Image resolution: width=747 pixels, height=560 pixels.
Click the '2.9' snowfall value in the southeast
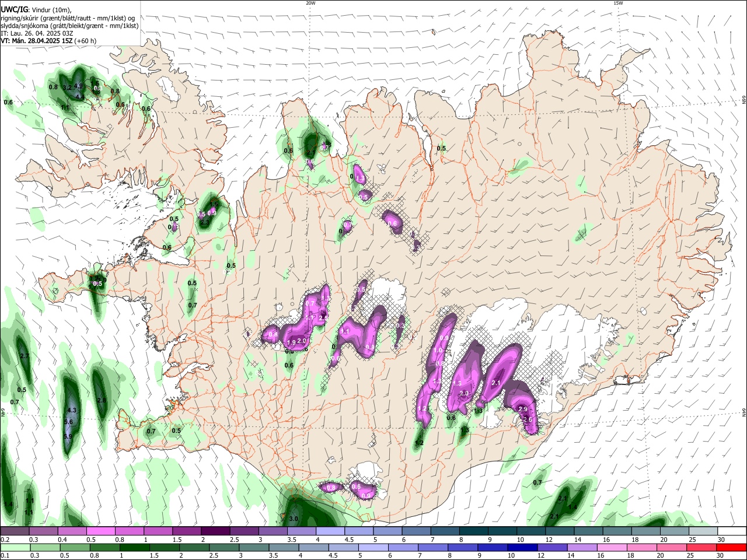[x=523, y=409]
